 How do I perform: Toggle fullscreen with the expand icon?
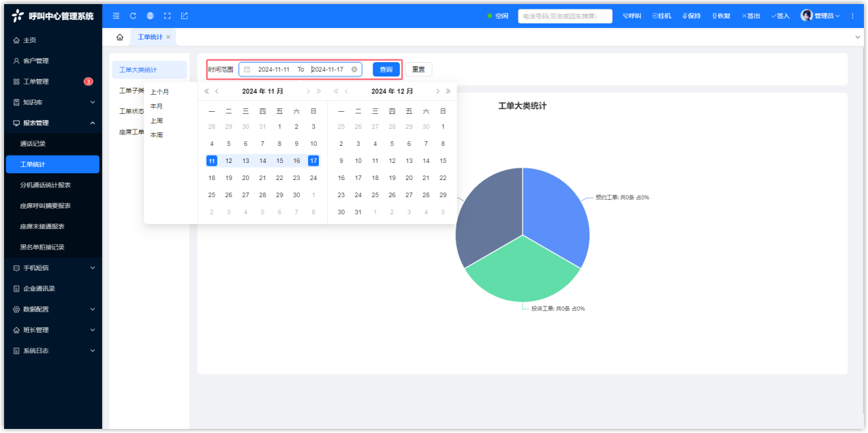tap(167, 16)
